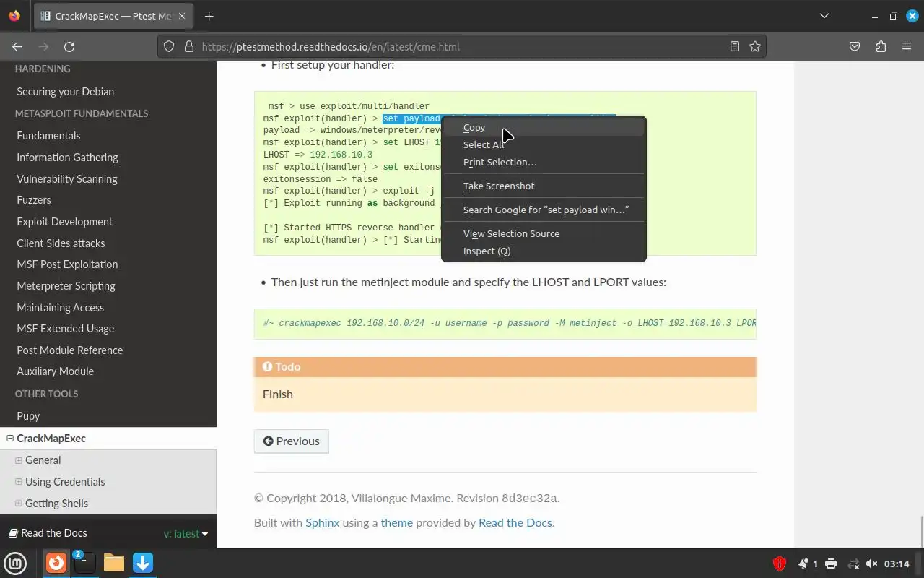Follow the Read the Docs footer link
The height and width of the screenshot is (578, 924).
tap(515, 522)
